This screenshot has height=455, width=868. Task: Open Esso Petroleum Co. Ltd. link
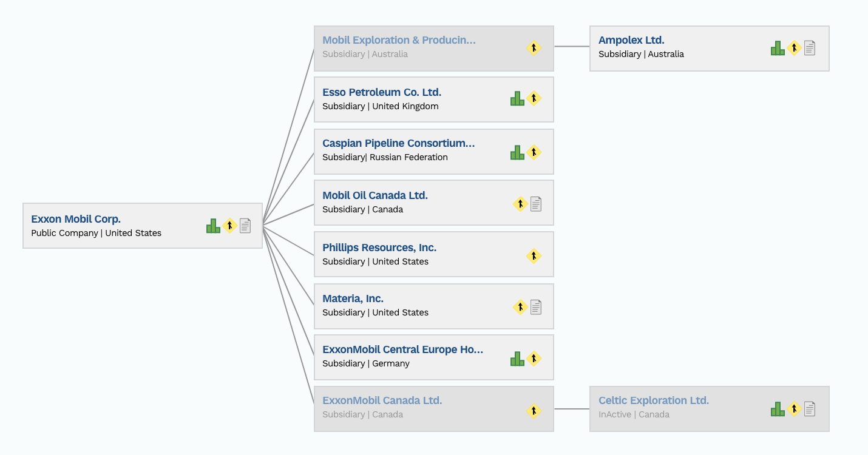coord(382,92)
